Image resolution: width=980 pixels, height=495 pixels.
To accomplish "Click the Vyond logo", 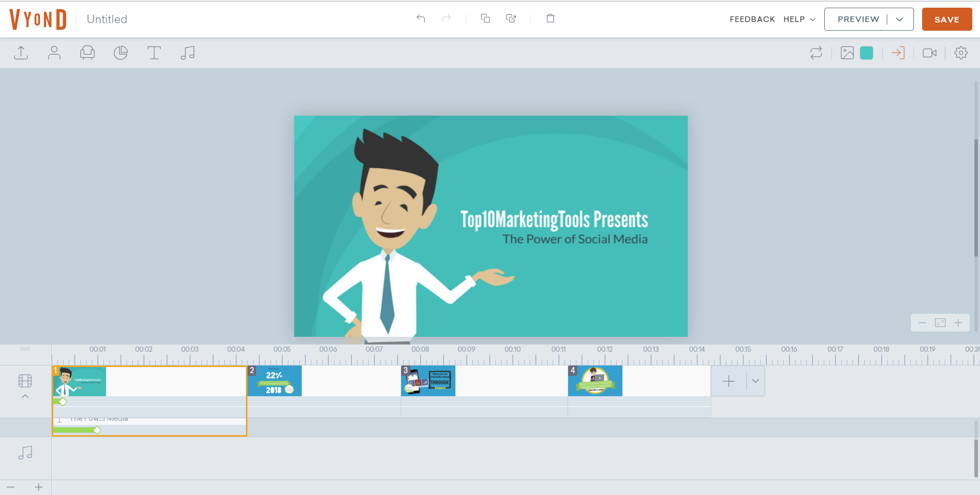I will [x=38, y=19].
